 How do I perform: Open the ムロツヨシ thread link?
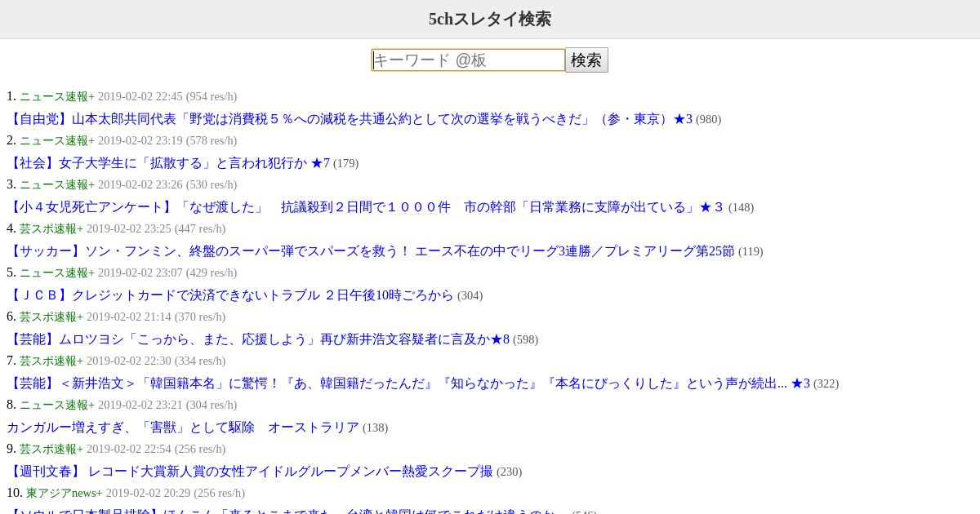pos(258,339)
